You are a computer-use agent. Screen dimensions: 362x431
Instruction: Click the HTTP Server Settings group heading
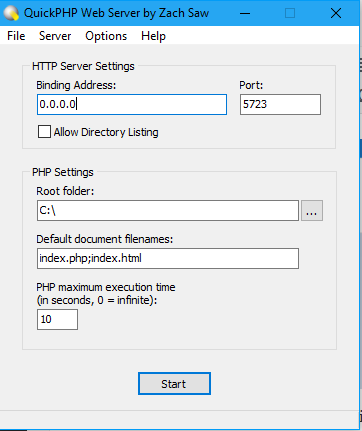click(x=83, y=66)
